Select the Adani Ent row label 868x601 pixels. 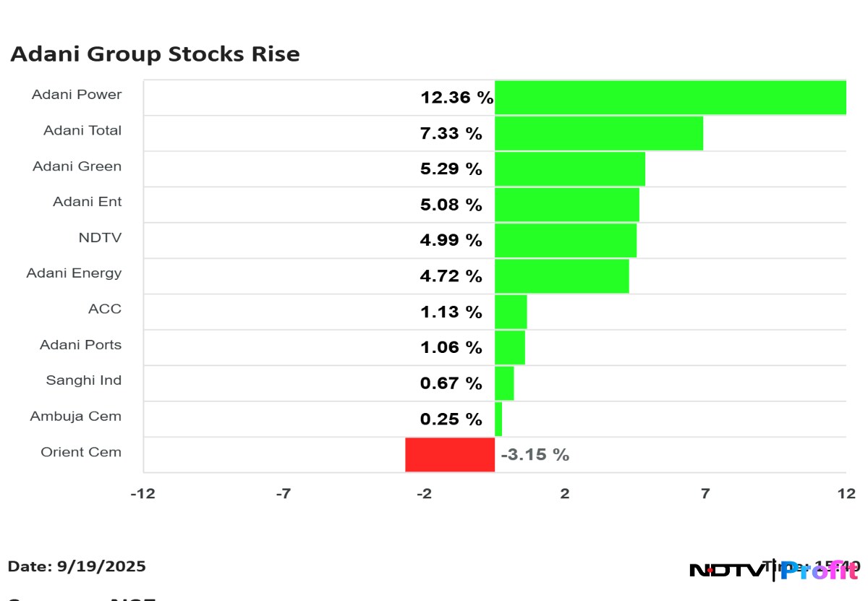pos(87,202)
